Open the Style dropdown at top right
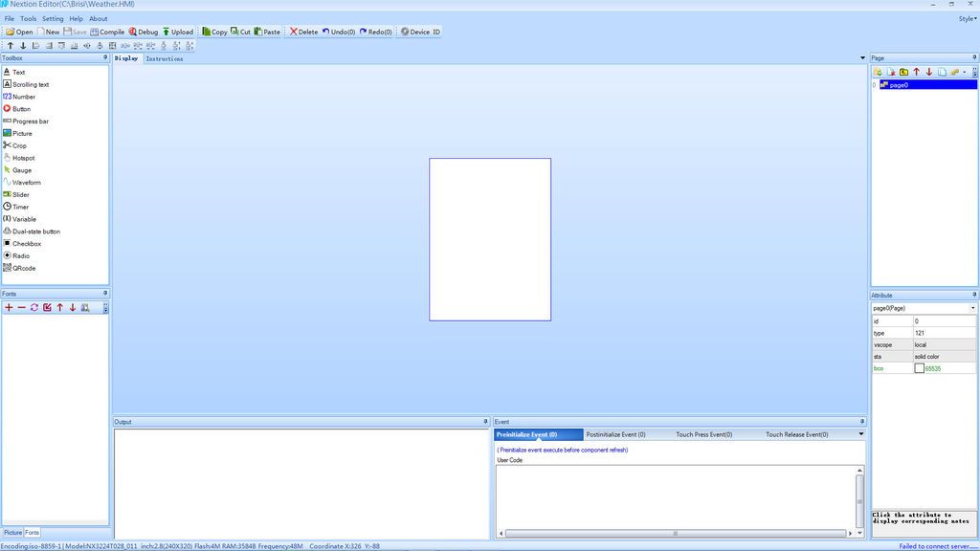 coord(966,17)
